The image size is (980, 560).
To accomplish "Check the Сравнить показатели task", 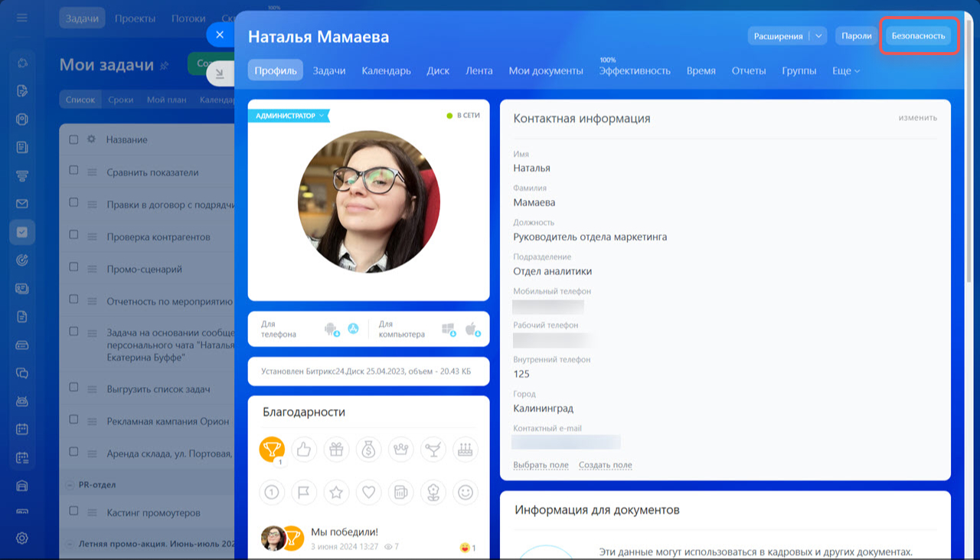I will [73, 170].
